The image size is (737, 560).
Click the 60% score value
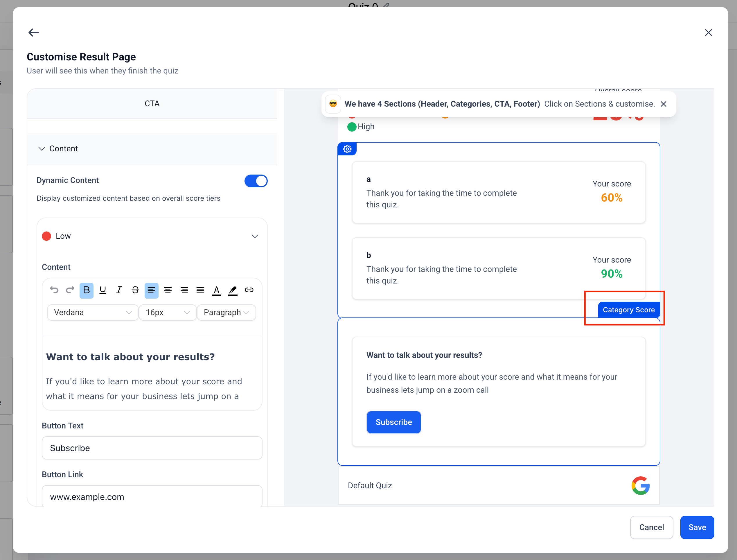click(611, 198)
